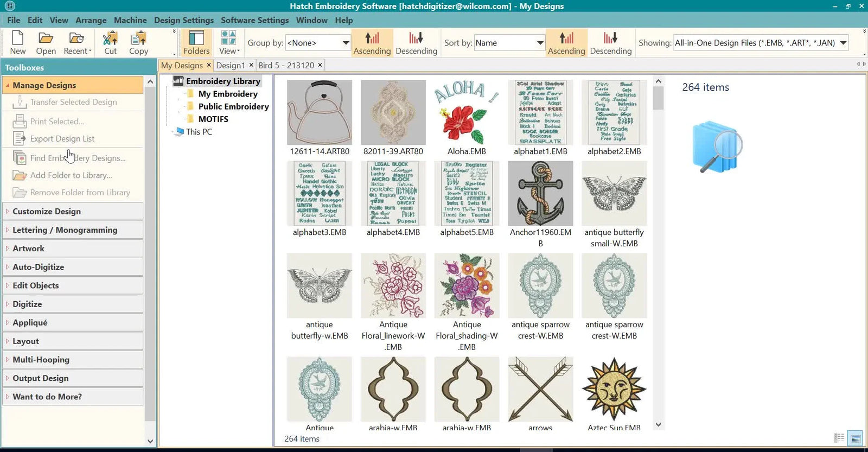Open the Sort by Name dropdown

(x=540, y=43)
